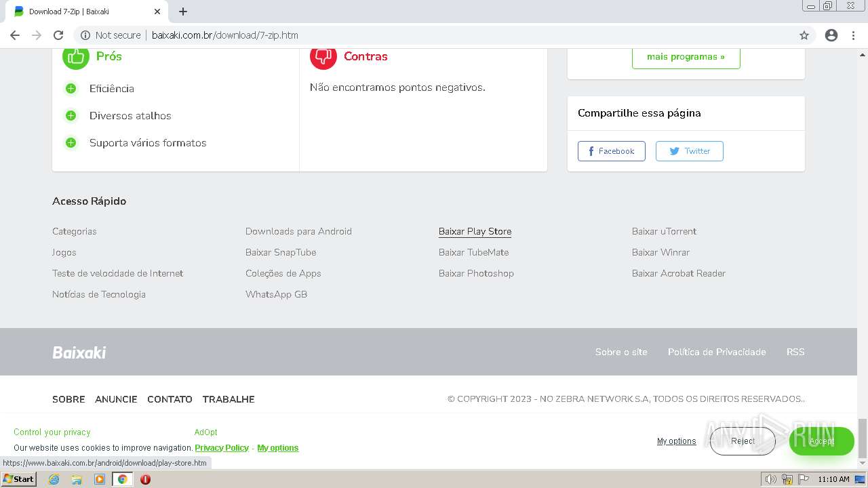The width and height of the screenshot is (868, 488).
Task: Open Privacy Policy in cookie banner
Action: (x=222, y=448)
